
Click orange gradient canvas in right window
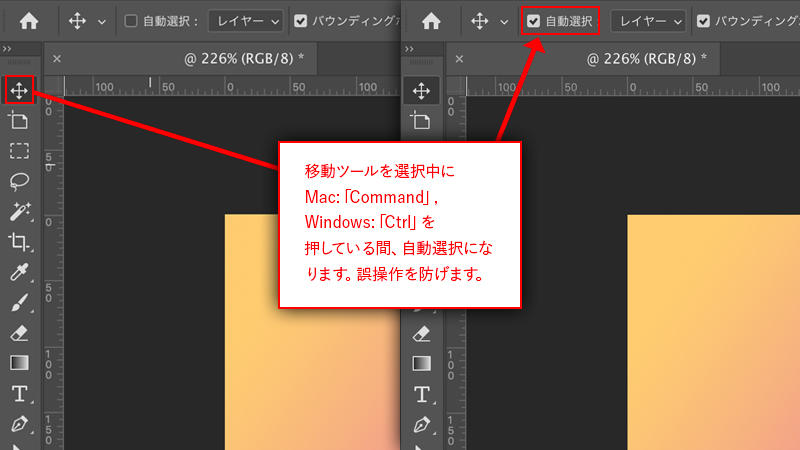[713, 332]
